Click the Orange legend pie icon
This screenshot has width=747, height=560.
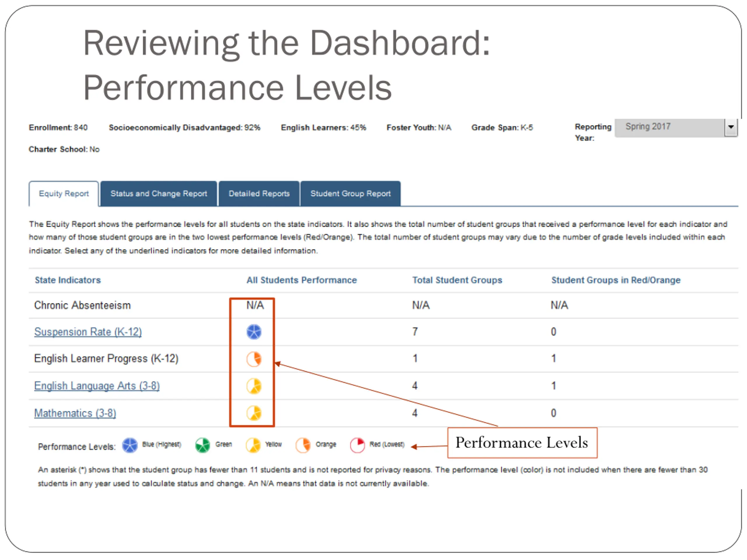[303, 445]
